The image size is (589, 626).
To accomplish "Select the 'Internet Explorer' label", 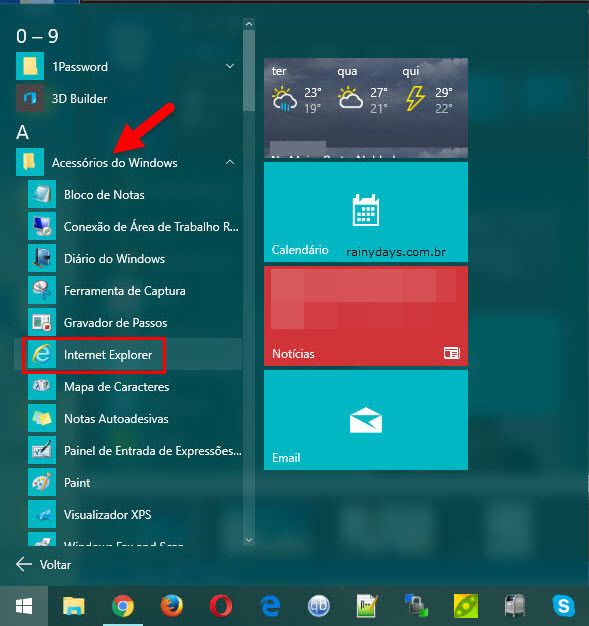I will 108,355.
